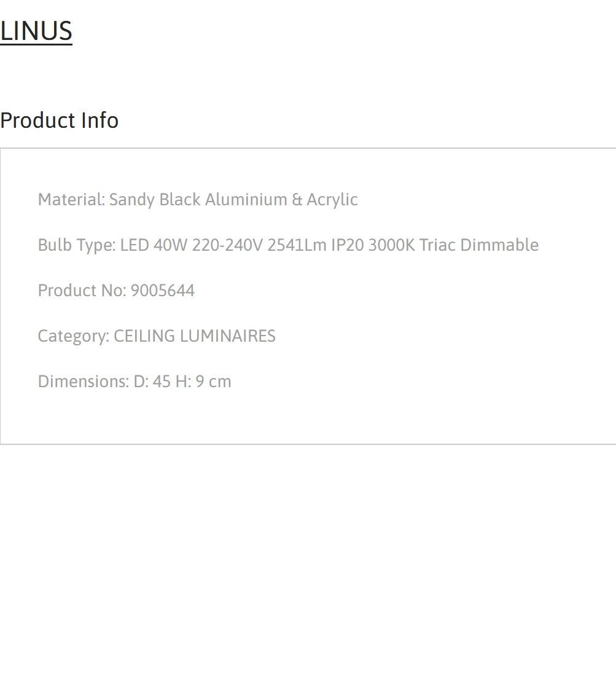Open the CEILING LUMINAIRES category text
616x692 pixels.
click(x=195, y=336)
